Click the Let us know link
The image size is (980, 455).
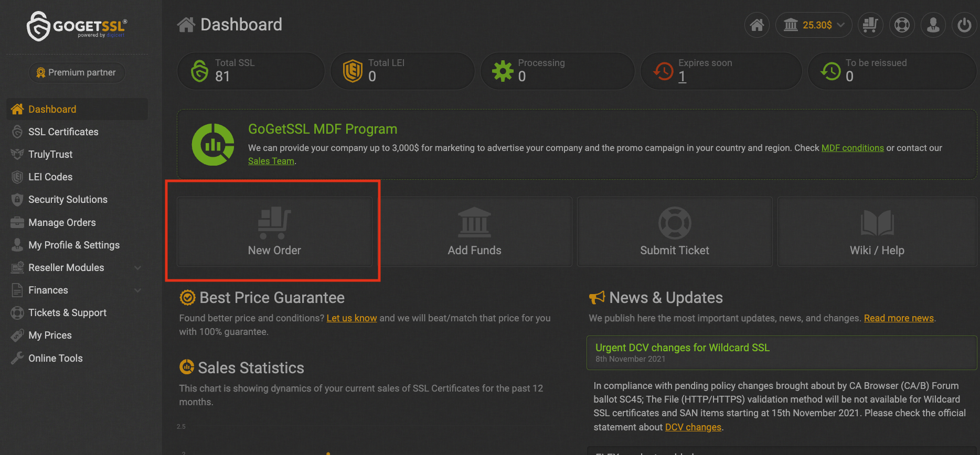pyautogui.click(x=351, y=318)
